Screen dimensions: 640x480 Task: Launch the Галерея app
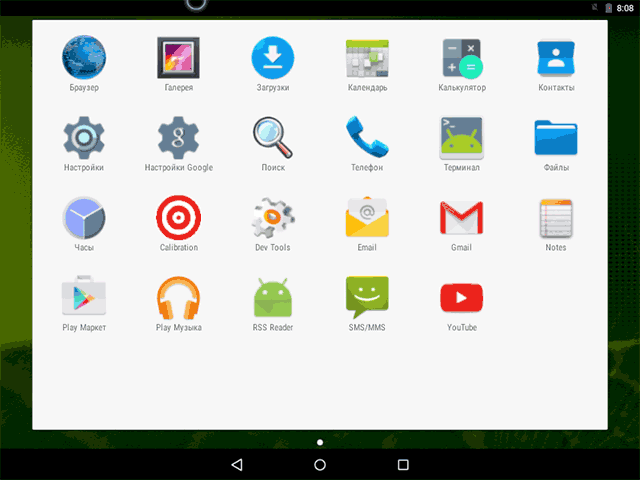178,58
